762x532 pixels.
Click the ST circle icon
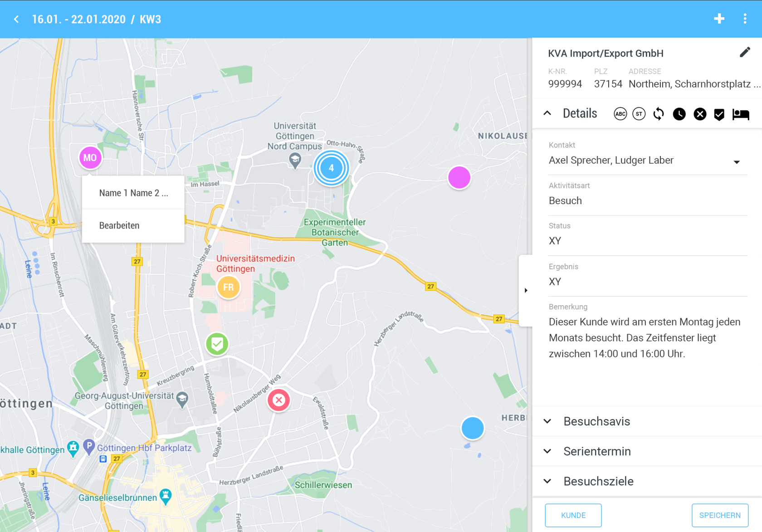pyautogui.click(x=639, y=114)
